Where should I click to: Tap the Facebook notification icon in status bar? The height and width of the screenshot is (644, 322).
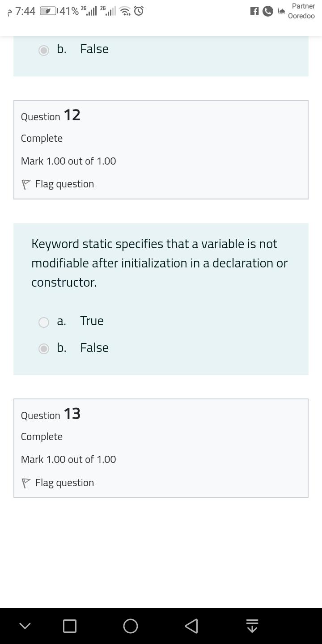pyautogui.click(x=254, y=12)
